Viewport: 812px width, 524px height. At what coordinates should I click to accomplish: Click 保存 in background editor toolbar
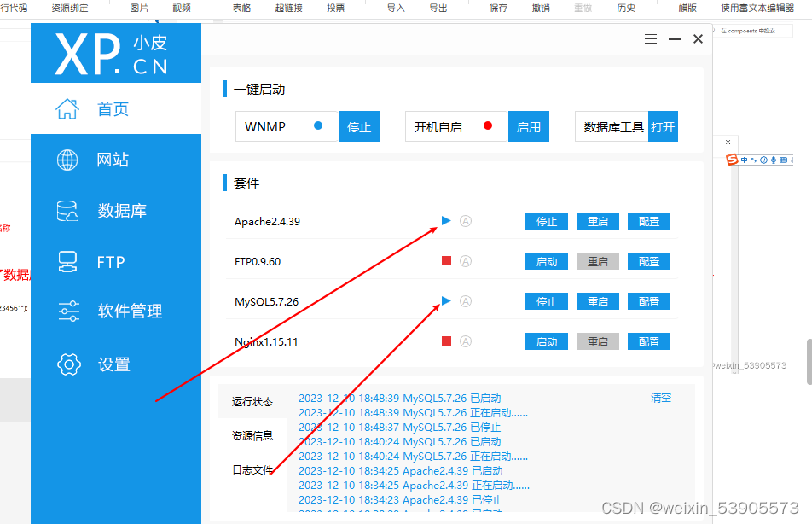499,8
